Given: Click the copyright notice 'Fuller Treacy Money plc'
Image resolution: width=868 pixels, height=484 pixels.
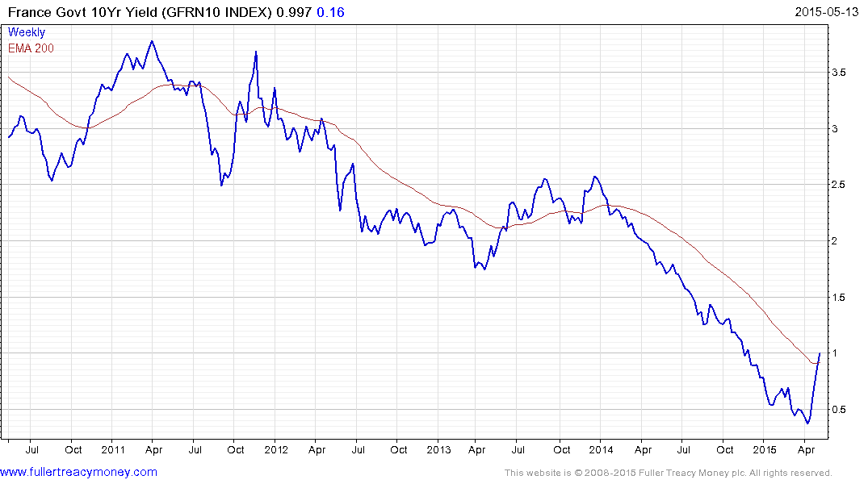Looking at the screenshot, I should point(693,473).
